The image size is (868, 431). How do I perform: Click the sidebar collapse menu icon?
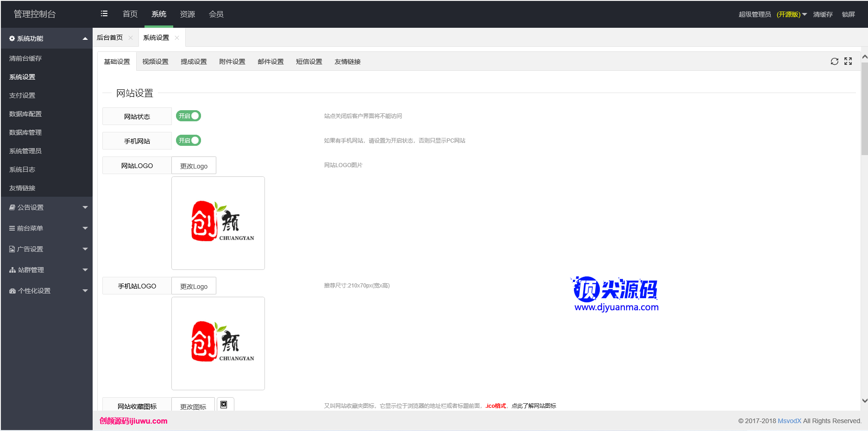pyautogui.click(x=104, y=14)
